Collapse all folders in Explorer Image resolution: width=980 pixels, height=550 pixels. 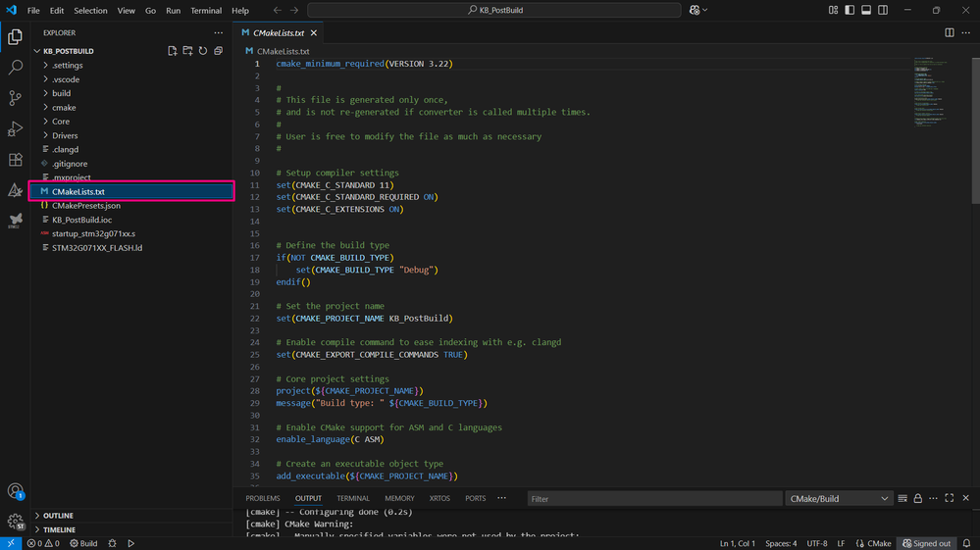coord(218,51)
